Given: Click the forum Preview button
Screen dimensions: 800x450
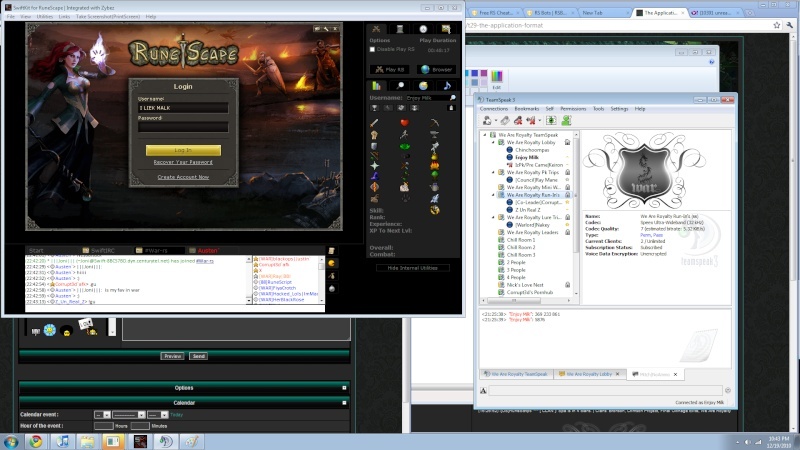Looking at the screenshot, I should point(172,356).
